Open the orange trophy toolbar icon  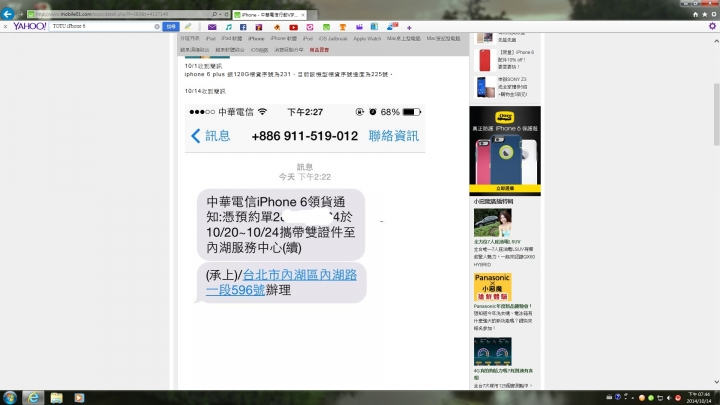343,27
